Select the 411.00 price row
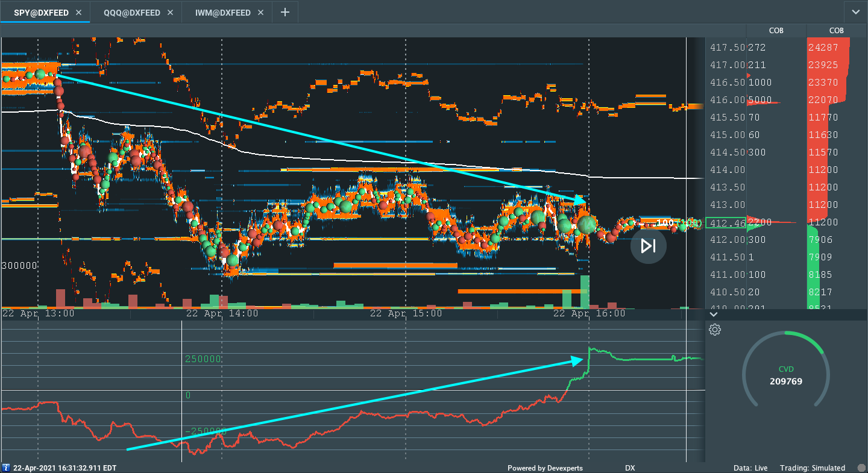 (728, 275)
